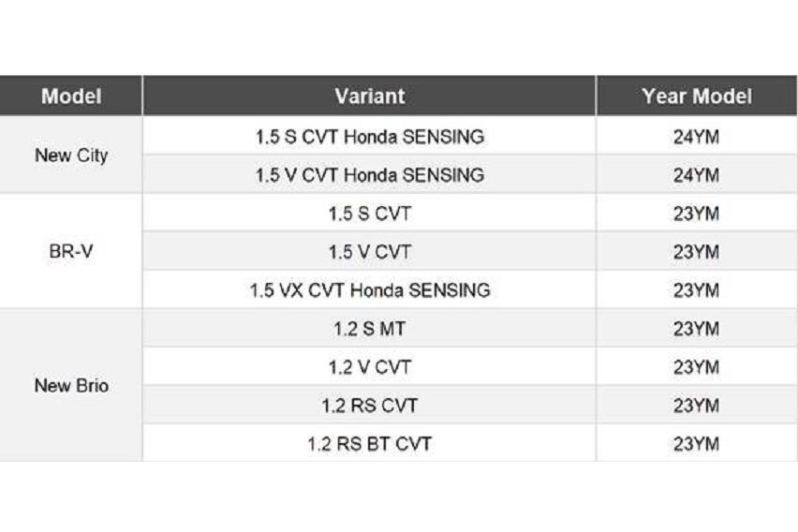Click the Model column header

click(x=71, y=96)
